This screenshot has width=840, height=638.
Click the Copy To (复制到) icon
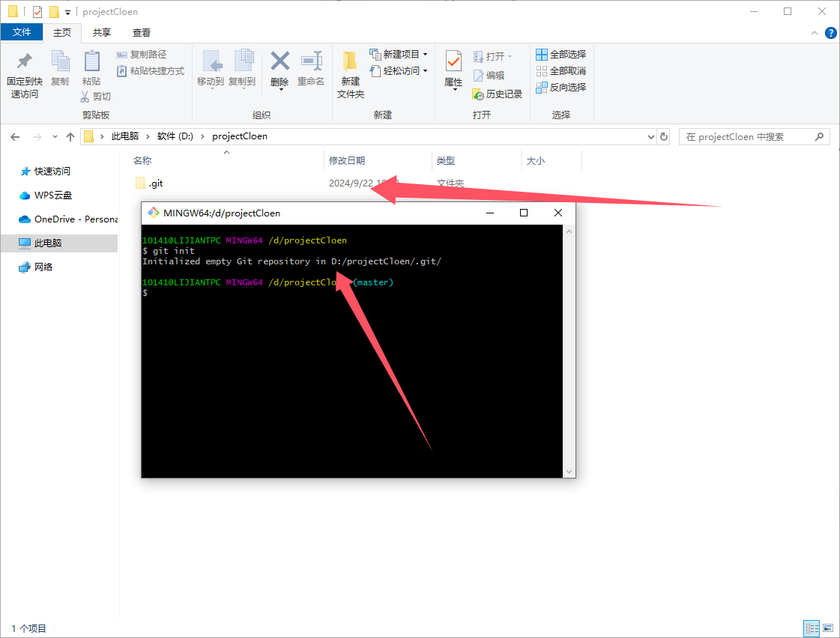click(244, 61)
